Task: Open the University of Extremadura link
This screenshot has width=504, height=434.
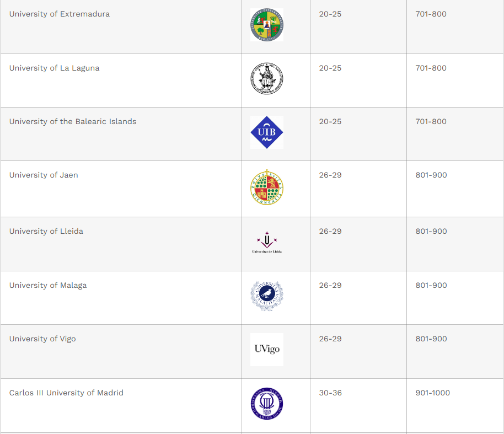Action: [x=60, y=14]
